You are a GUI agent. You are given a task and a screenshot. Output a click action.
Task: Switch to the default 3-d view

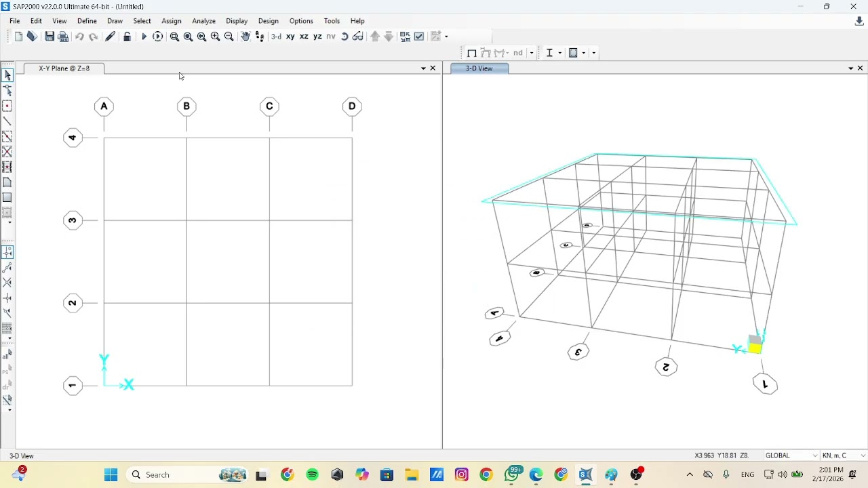pyautogui.click(x=276, y=37)
